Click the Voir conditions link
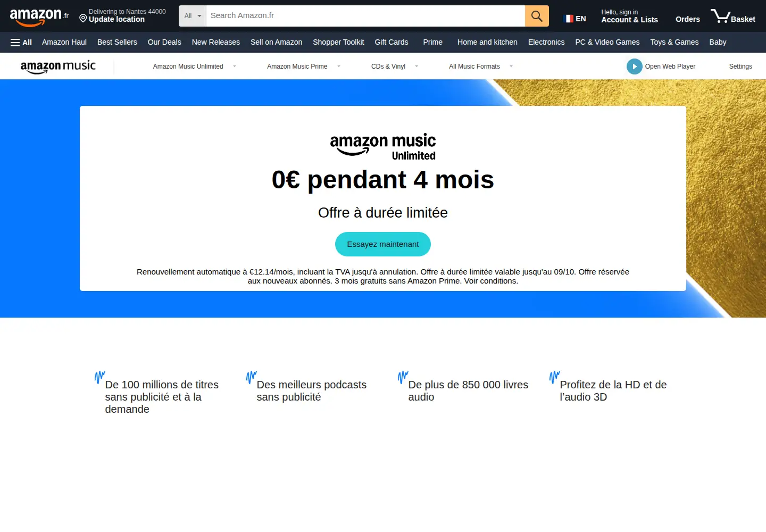766x532 pixels. tap(491, 281)
